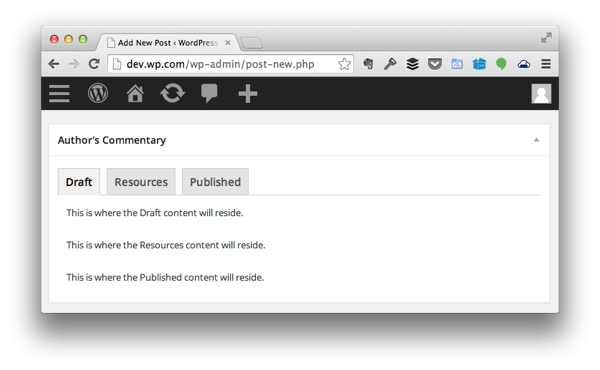This screenshot has width=600, height=370.
Task: Open the user avatar profile menu
Action: coord(541,94)
